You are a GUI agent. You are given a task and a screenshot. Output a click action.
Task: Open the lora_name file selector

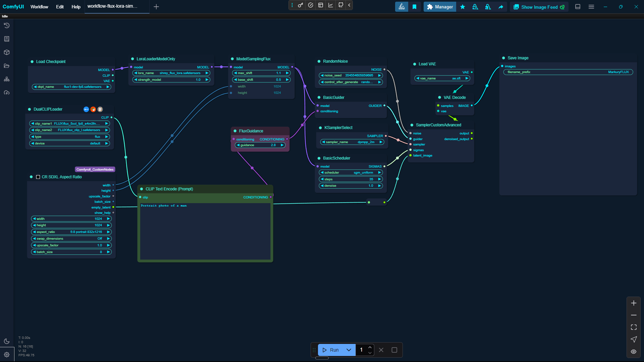[x=171, y=73]
